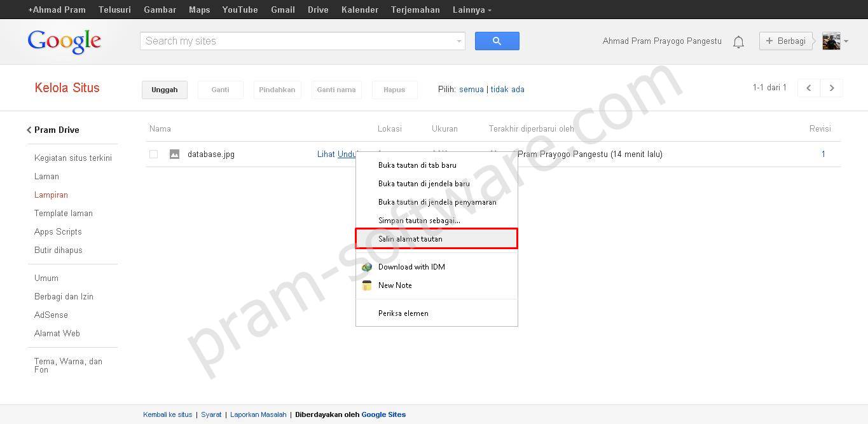The width and height of the screenshot is (868, 424).
Task: Choose Download with IDM
Action: tap(436, 267)
